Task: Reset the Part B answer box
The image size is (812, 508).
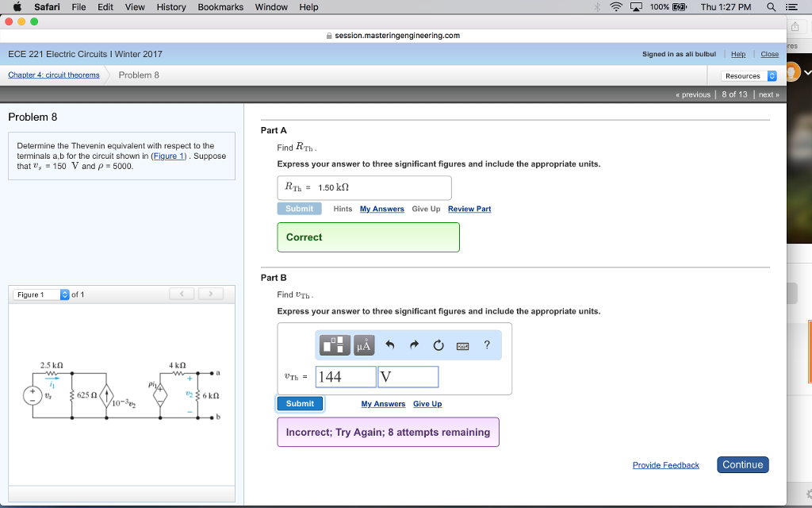Action: [x=439, y=344]
